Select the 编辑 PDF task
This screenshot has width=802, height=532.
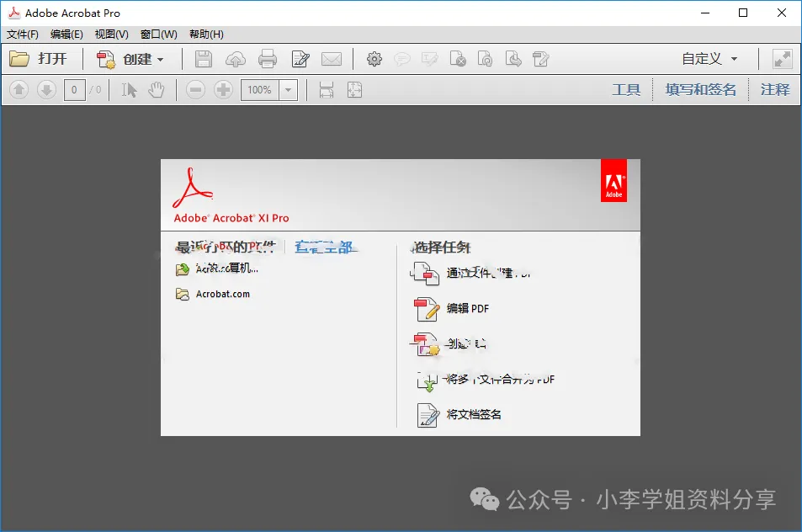pos(468,308)
